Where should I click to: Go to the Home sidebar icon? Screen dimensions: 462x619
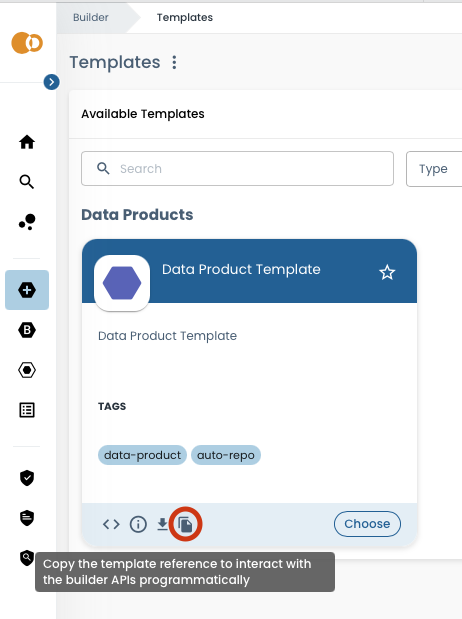point(27,142)
